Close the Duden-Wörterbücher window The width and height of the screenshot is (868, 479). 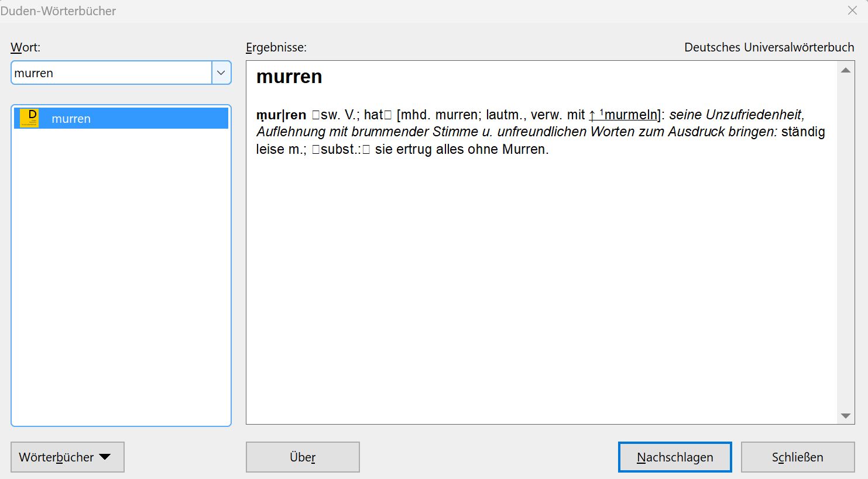(x=852, y=11)
